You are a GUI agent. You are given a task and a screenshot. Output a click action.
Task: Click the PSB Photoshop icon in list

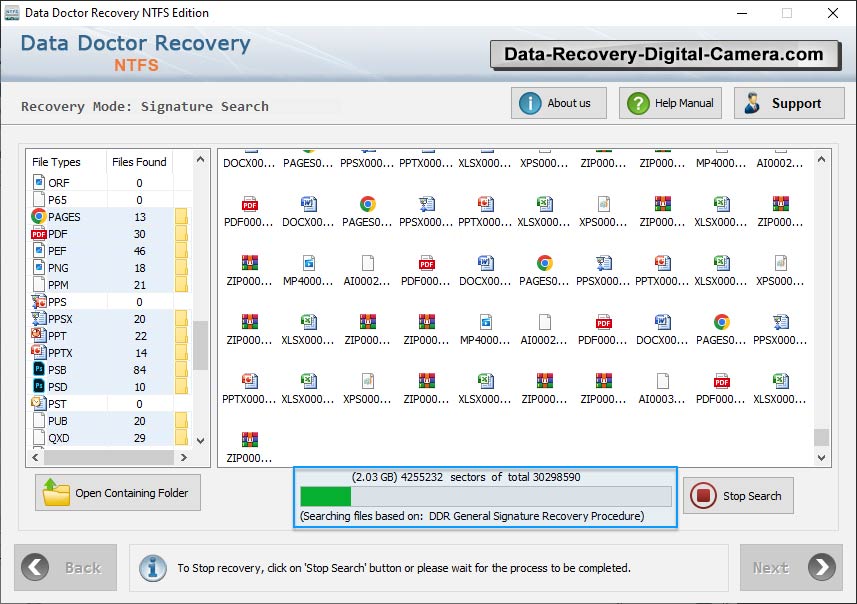coord(39,370)
